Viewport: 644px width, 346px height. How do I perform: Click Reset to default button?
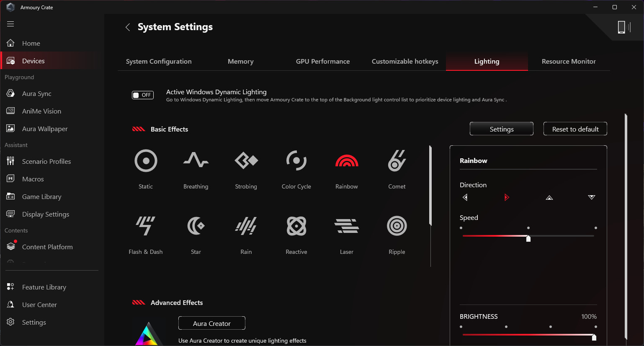point(575,129)
